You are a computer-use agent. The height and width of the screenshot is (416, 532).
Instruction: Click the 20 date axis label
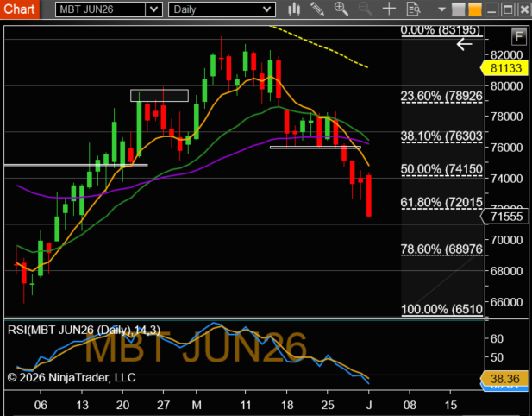tap(122, 405)
